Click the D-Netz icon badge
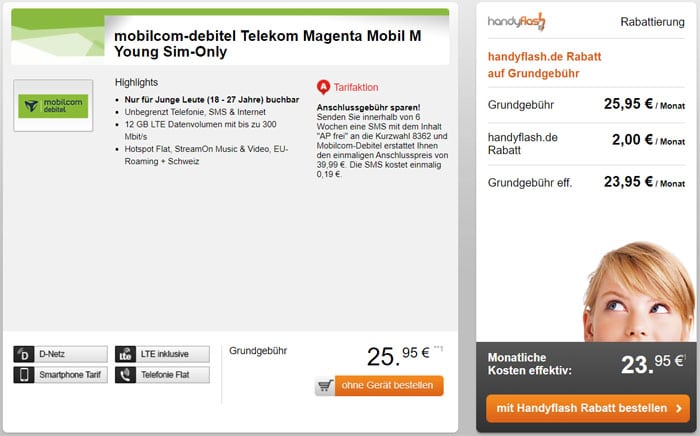 (24, 354)
